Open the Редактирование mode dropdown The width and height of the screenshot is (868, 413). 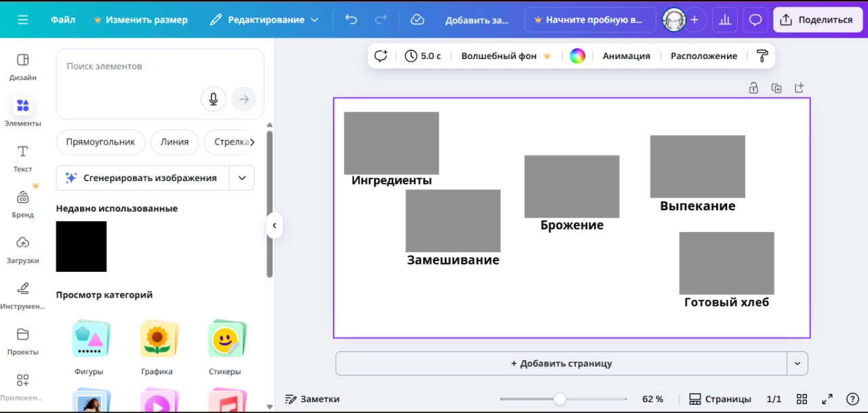264,19
